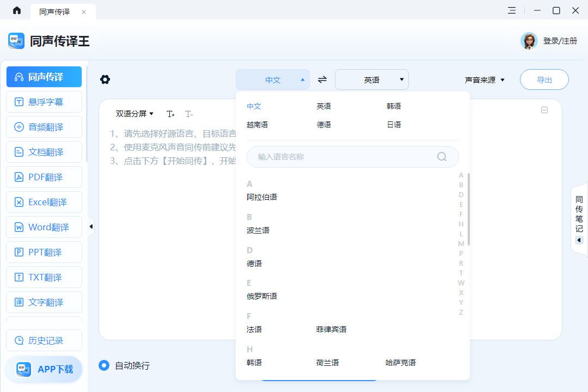Viewport: 588px width, 392px height.
Task: Jump to letter Z in alphabet index
Action: pos(461,312)
